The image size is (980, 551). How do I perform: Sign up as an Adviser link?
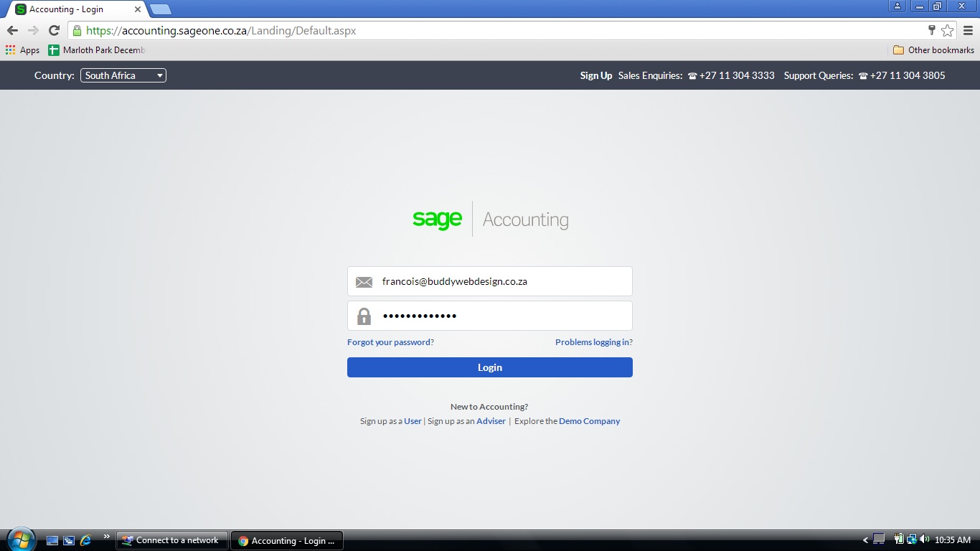click(491, 421)
